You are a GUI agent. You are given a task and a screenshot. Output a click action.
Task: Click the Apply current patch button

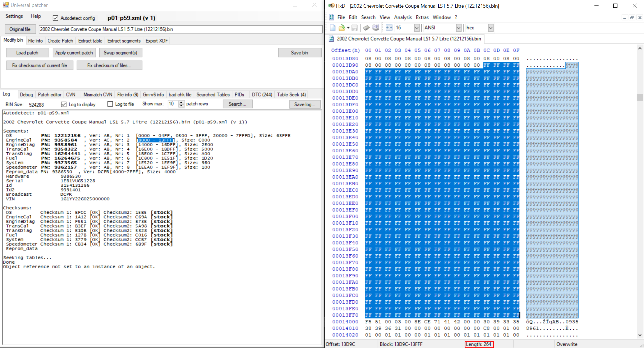74,53
